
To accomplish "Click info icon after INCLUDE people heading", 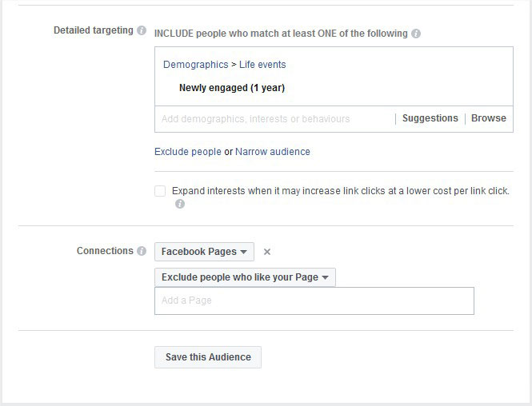I will (416, 34).
